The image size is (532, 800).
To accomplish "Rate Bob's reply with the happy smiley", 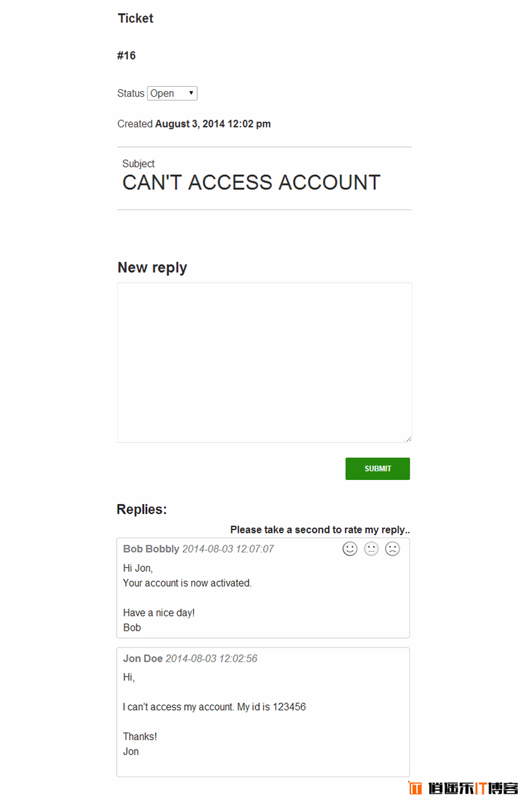I will [350, 549].
